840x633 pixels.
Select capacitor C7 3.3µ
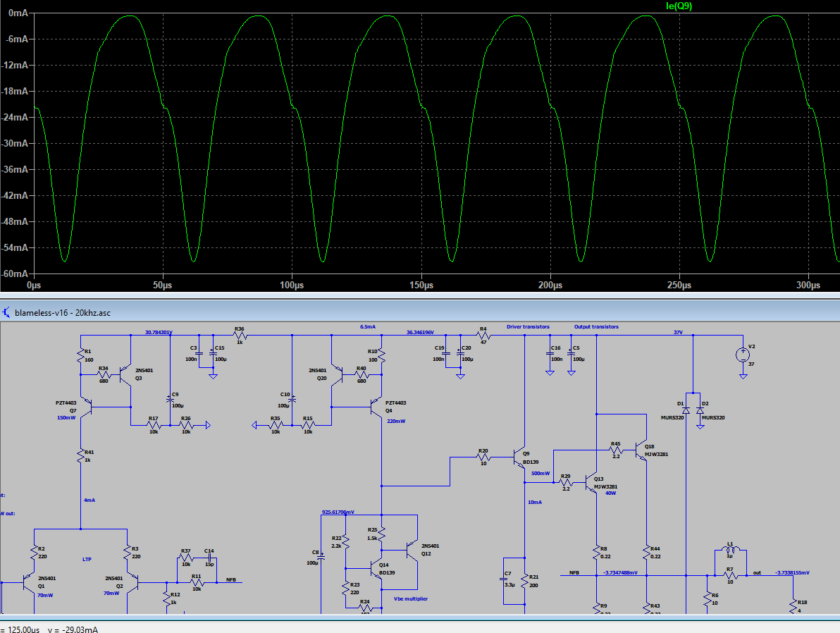504,579
